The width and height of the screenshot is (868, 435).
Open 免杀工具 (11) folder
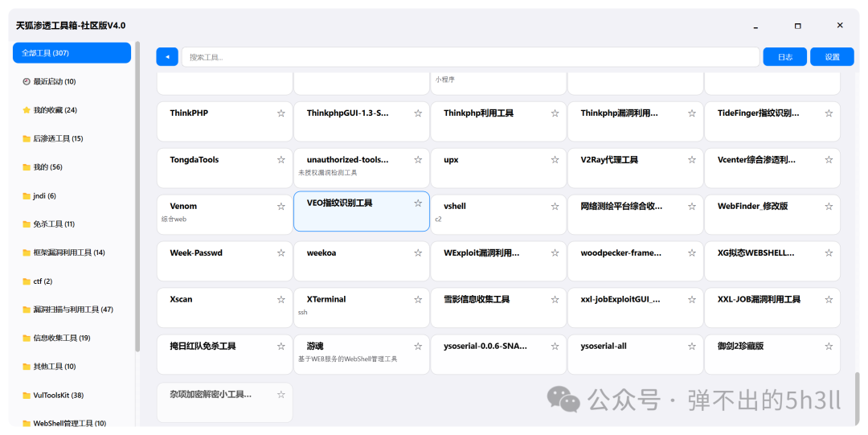pos(72,224)
